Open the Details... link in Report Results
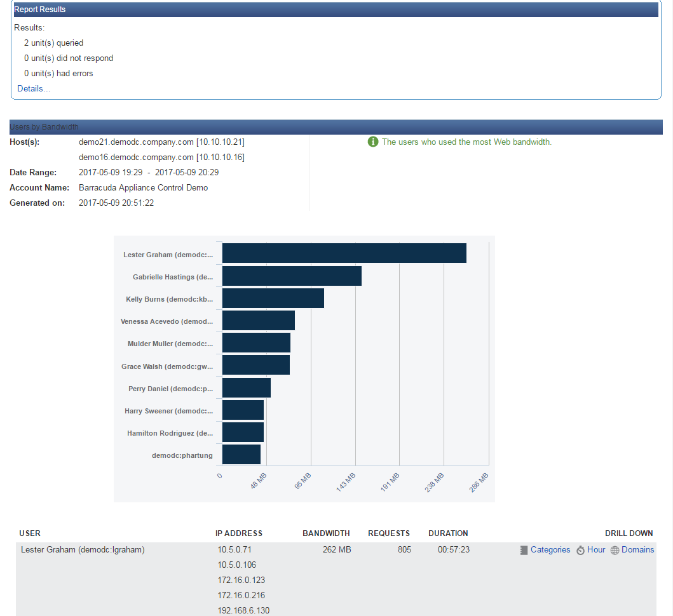 pyautogui.click(x=34, y=89)
